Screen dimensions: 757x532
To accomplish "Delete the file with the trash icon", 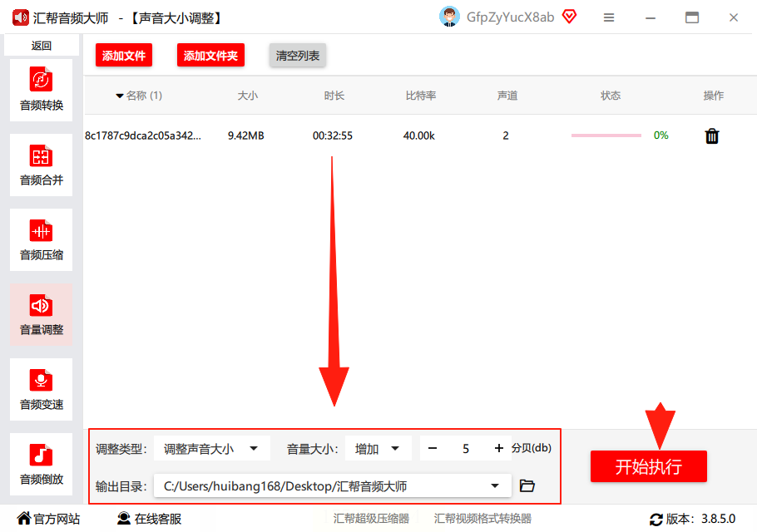I will (x=712, y=136).
